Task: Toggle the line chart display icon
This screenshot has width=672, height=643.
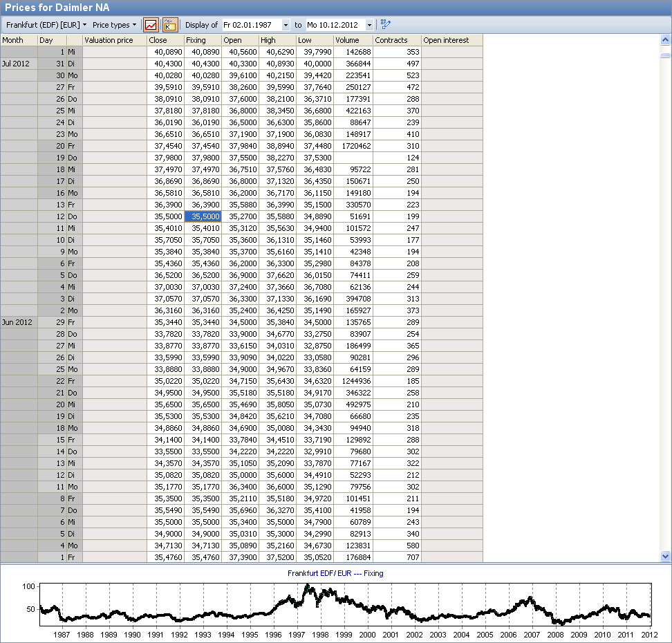Action: tap(151, 25)
